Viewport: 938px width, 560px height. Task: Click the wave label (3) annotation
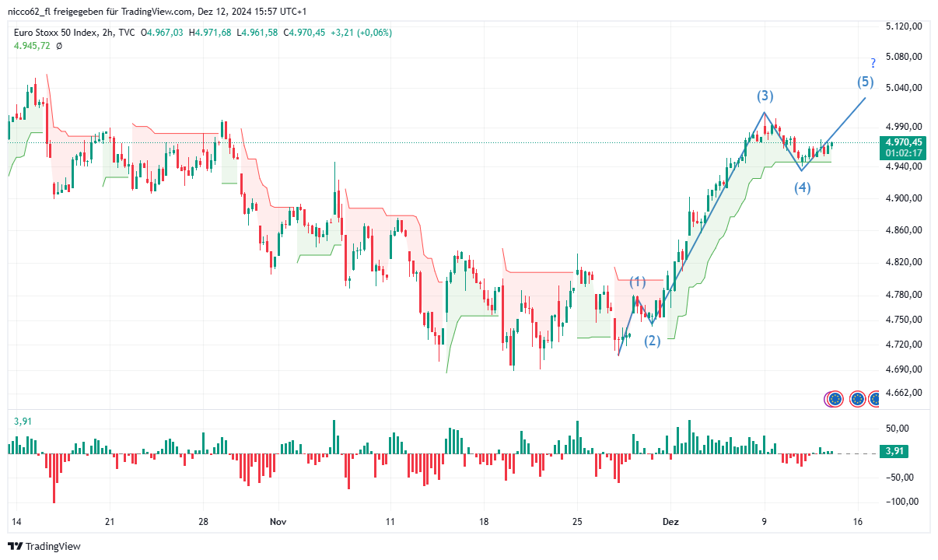[765, 95]
